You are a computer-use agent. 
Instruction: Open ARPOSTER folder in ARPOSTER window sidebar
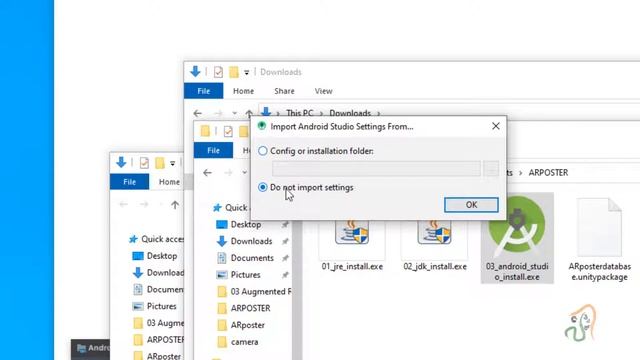(250, 308)
